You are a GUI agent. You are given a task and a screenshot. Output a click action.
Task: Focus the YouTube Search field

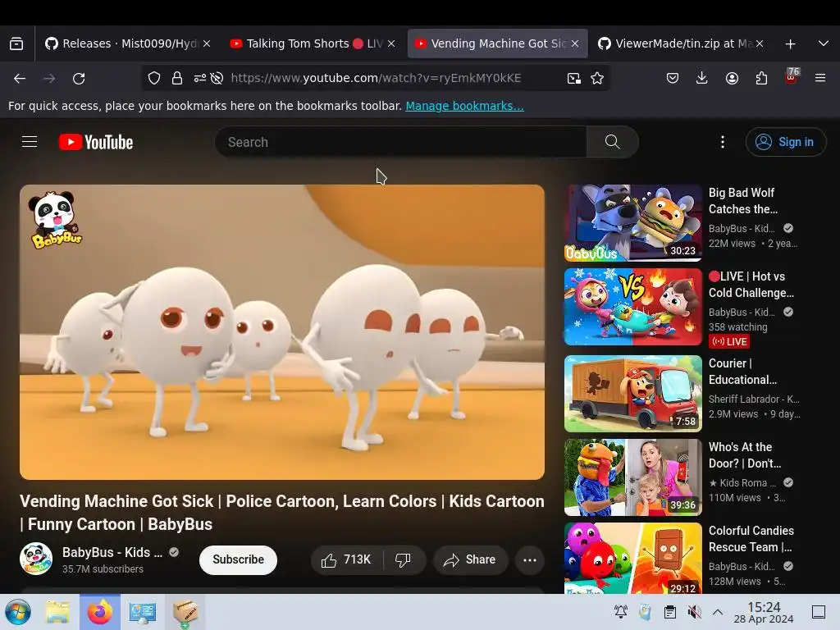(400, 142)
